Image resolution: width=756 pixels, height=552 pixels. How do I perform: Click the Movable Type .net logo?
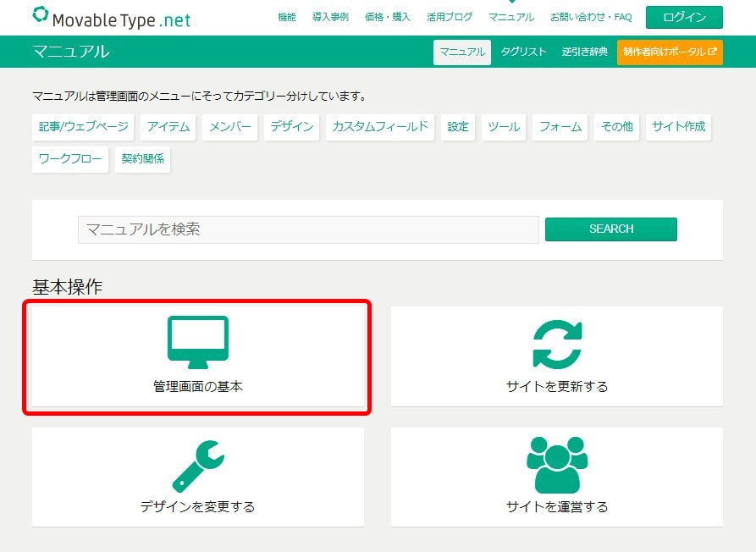click(112, 17)
